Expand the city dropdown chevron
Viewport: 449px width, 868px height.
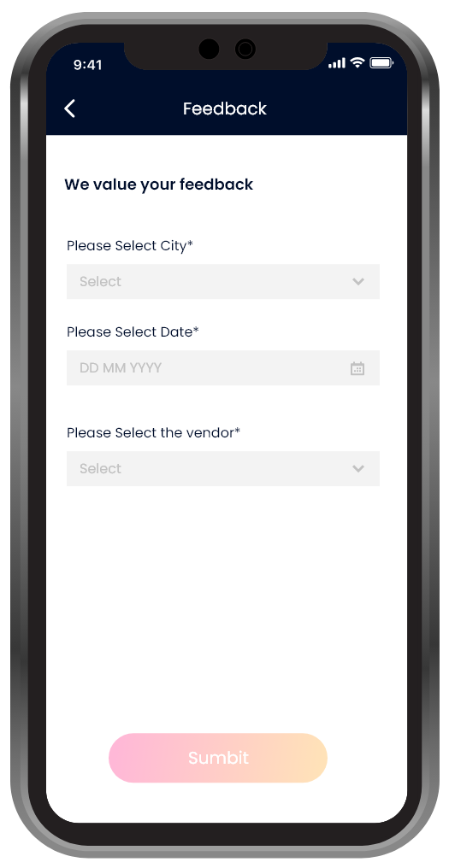pyautogui.click(x=358, y=281)
